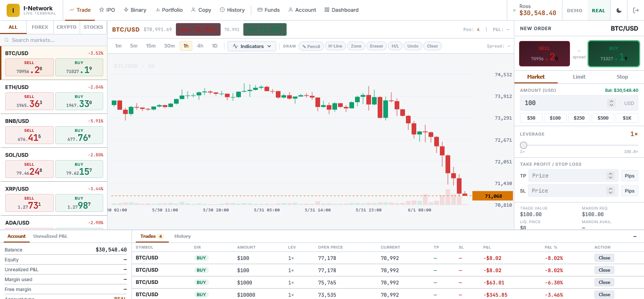Open the Unrealized P&L tab
The width and height of the screenshot is (644, 299).
(50, 236)
